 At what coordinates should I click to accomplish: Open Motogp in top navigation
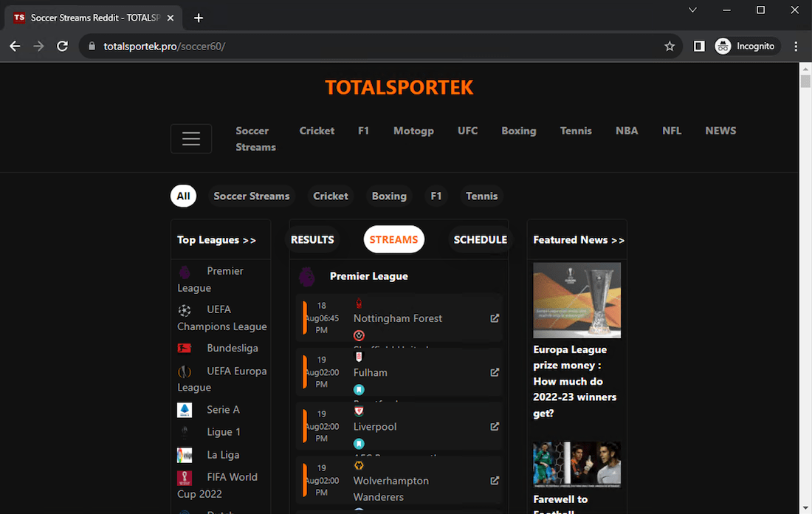(413, 131)
